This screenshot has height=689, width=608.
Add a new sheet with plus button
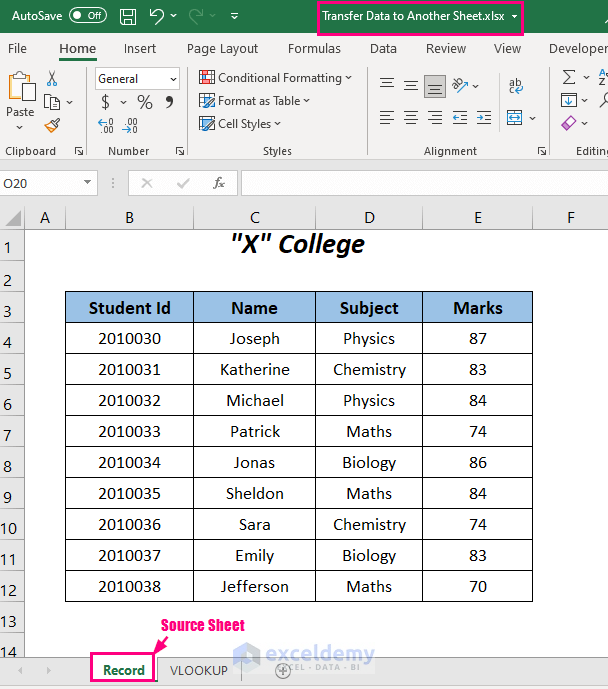(283, 670)
